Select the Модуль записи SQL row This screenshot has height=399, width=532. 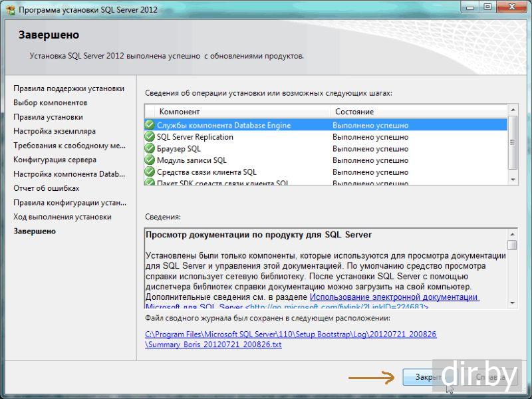point(326,160)
